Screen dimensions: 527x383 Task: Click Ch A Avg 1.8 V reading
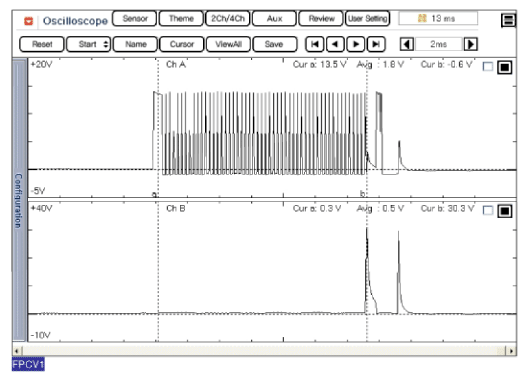click(x=380, y=65)
